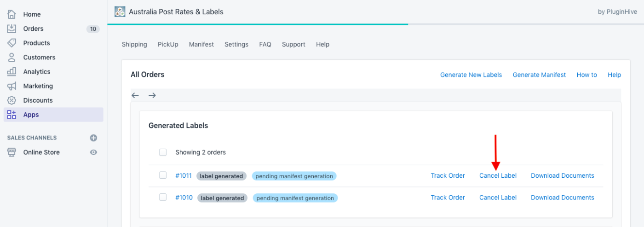Click the by PluginHive text
This screenshot has height=227, width=644.
tap(617, 12)
